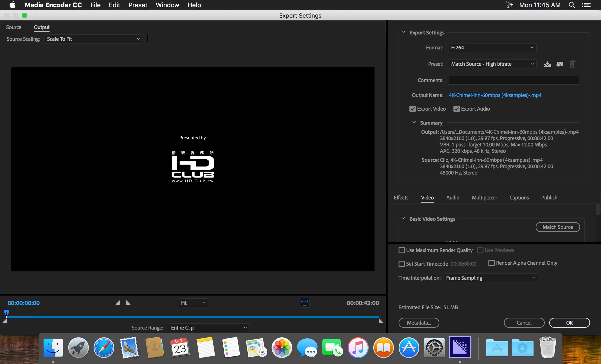Click the Output tab label

[42, 27]
